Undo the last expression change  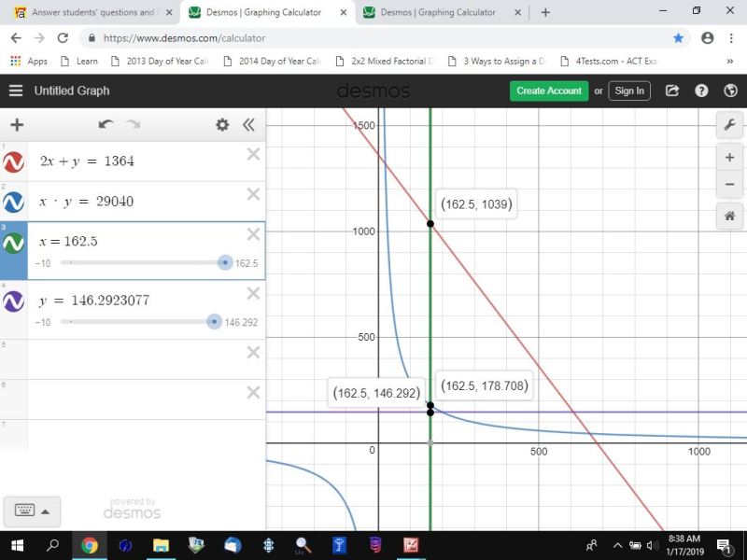click(x=106, y=125)
